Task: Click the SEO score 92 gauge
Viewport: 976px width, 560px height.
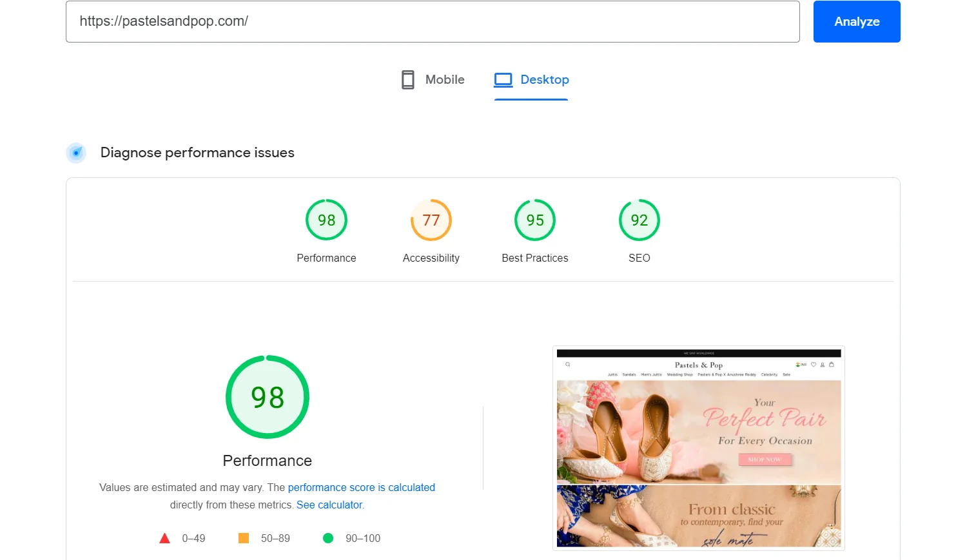Action: (x=639, y=220)
